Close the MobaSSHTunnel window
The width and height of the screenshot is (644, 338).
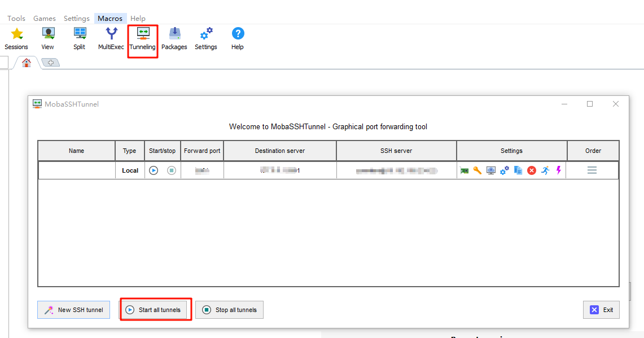click(x=616, y=104)
